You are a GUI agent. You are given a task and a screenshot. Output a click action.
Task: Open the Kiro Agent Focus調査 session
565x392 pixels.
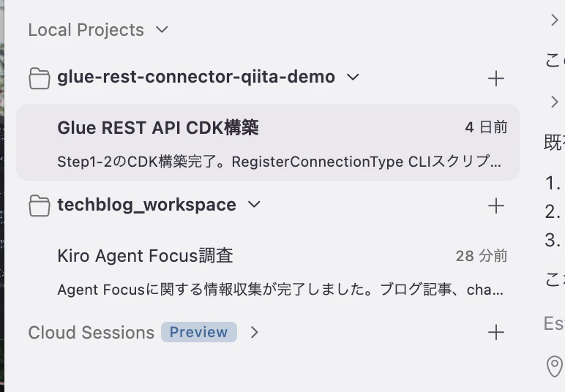click(268, 272)
